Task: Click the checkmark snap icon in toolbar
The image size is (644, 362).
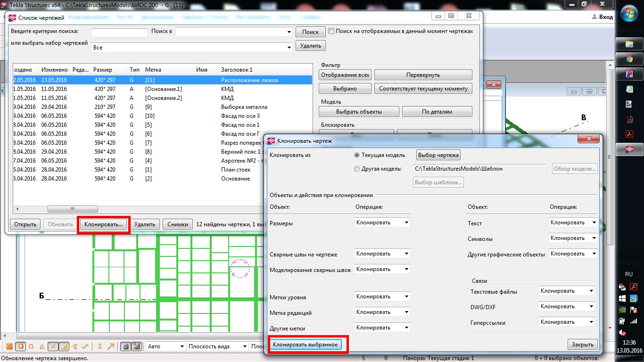Action: coord(85,346)
